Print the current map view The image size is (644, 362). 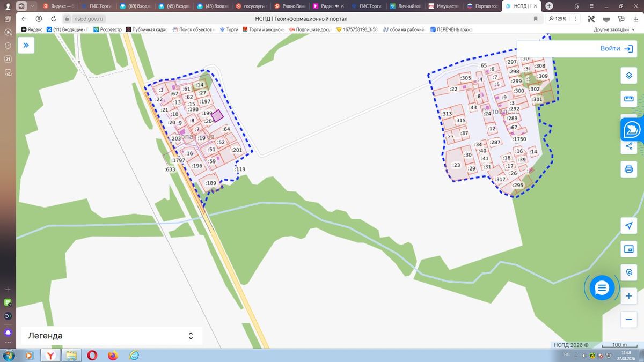pos(628,169)
